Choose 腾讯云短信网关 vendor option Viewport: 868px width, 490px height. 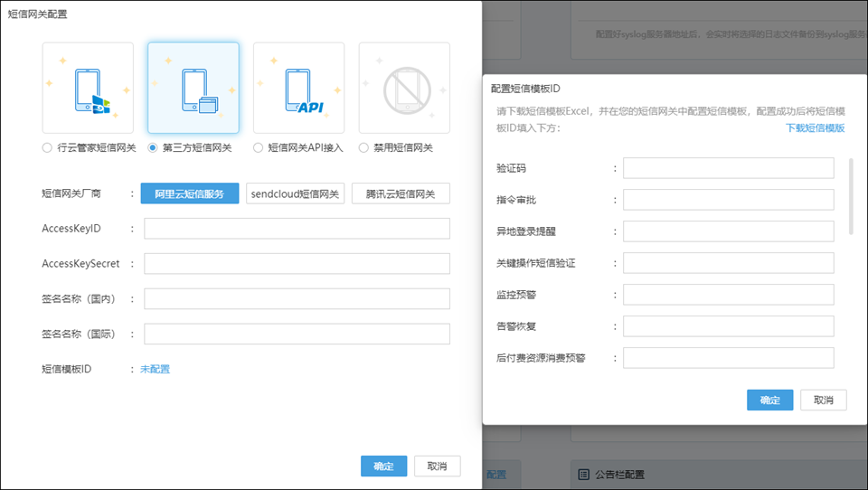(401, 193)
